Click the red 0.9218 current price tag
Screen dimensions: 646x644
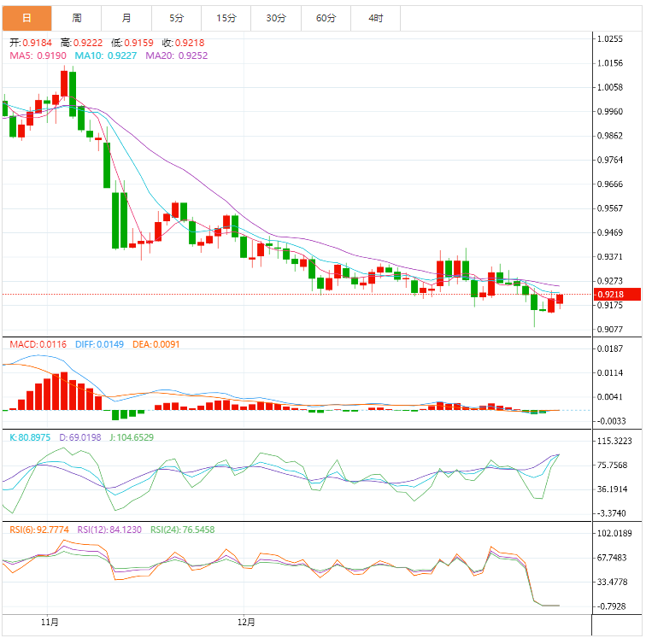click(617, 295)
